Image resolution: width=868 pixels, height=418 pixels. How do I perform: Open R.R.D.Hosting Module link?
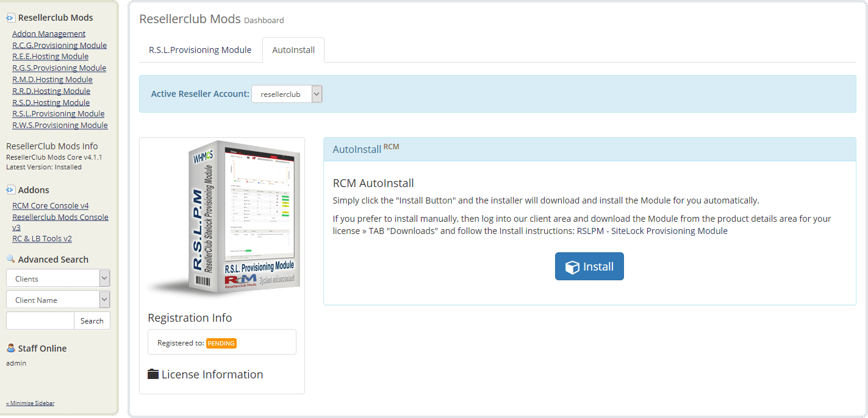click(51, 91)
